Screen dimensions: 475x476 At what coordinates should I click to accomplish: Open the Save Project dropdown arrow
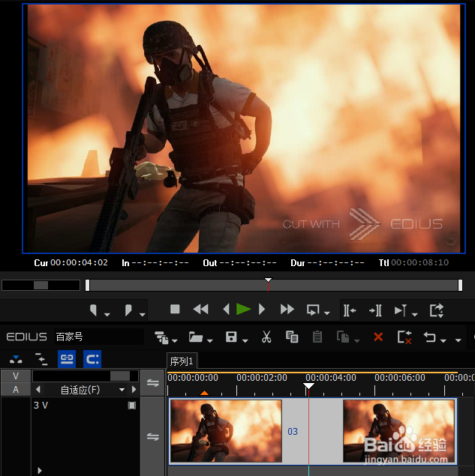(x=245, y=341)
